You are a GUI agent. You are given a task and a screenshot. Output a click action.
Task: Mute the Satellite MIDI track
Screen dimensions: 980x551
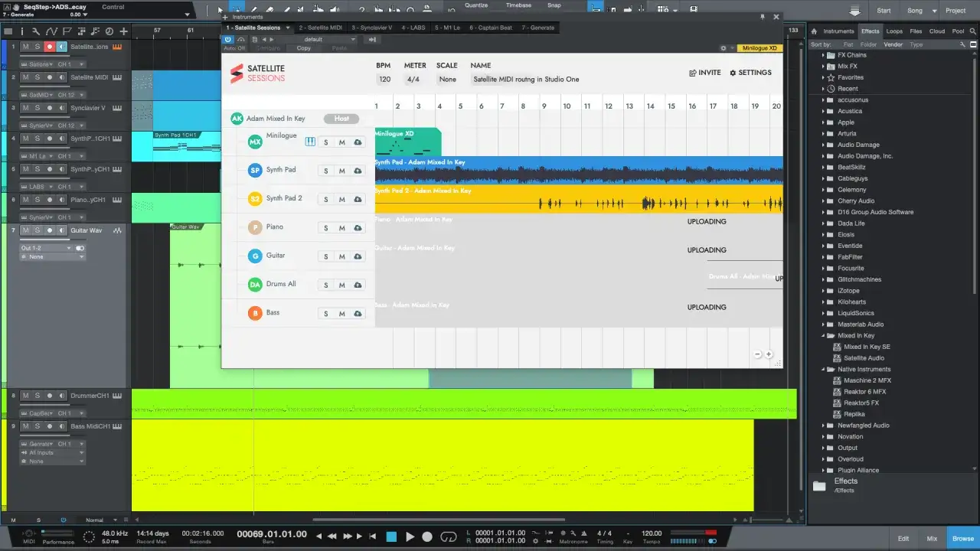[x=25, y=77]
